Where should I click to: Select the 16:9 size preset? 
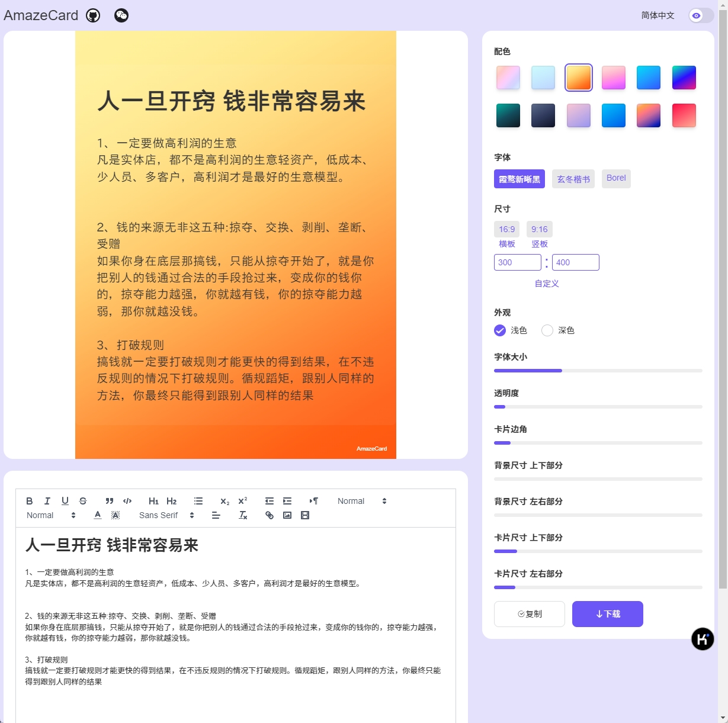(507, 229)
